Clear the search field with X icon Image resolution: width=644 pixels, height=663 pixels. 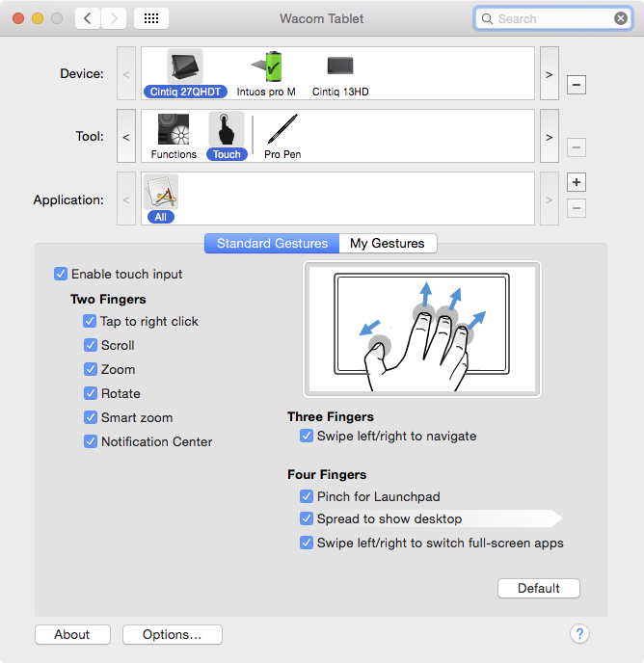[x=621, y=18]
